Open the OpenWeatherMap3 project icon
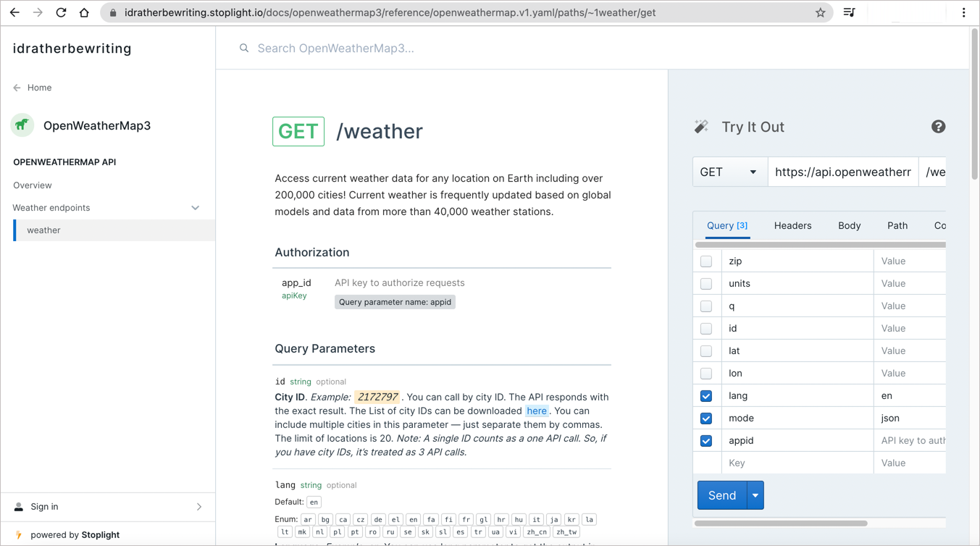 click(x=22, y=125)
